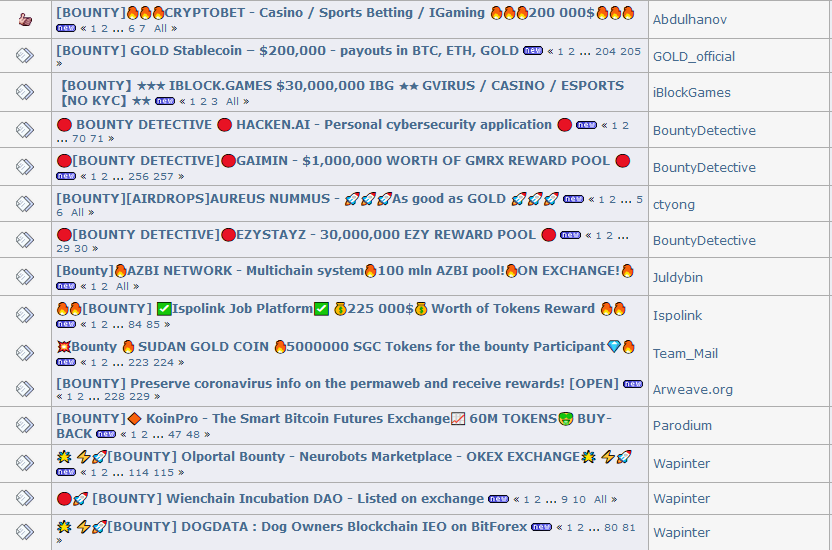Click new-post badge of EZYSTAYZ thread
Screen dimensions: 832x550
(x=570, y=235)
